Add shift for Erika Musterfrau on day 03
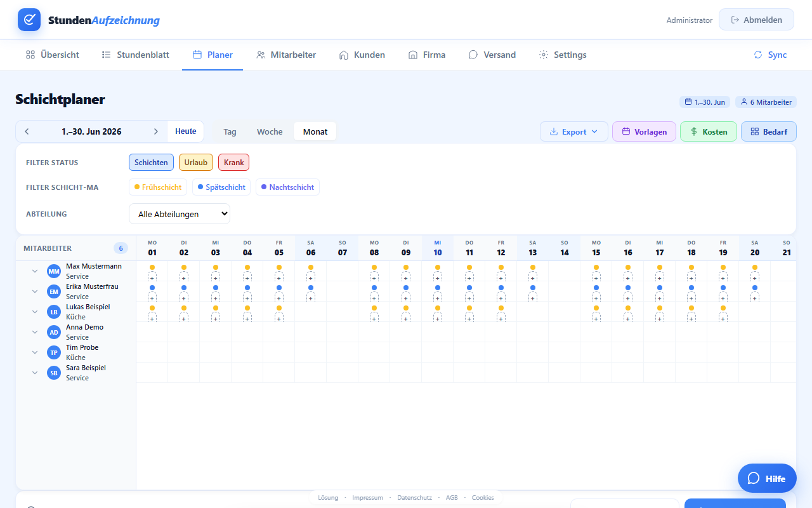812x508 pixels. coord(216,298)
